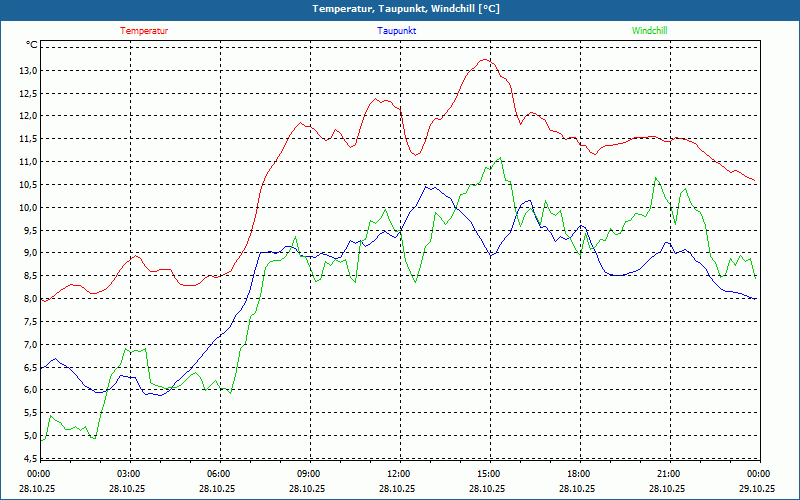Screen dimensions: 800x500
Task: Click the red temperature curve's highest peak
Action: coord(485,60)
